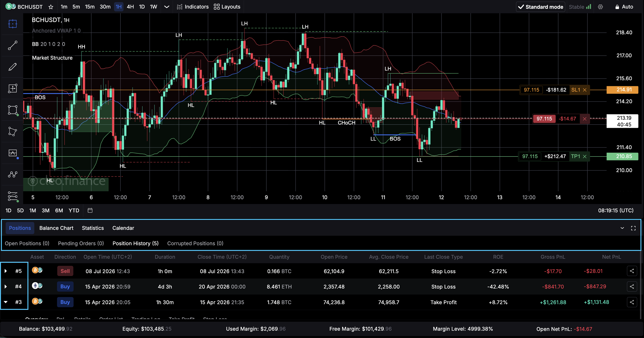Viewport: 644px width, 338px height.
Task: Set chart range to 6M
Action: point(59,210)
